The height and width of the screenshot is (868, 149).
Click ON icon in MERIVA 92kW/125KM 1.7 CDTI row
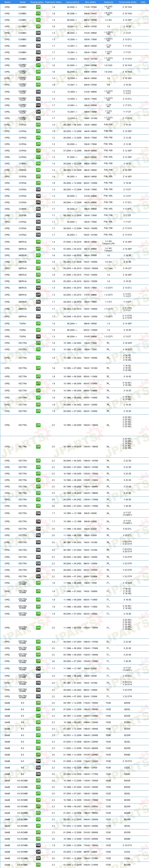(38, 316)
